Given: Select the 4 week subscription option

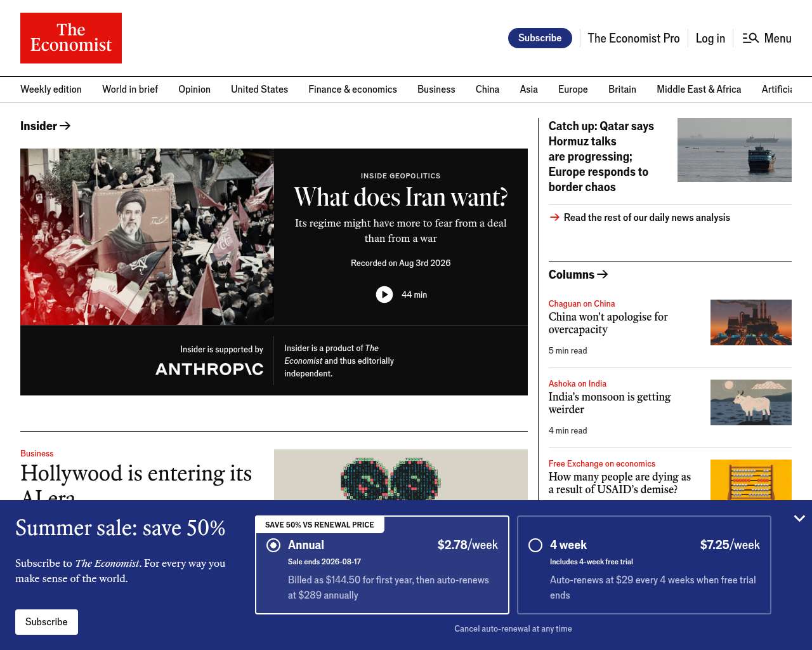Looking at the screenshot, I should [x=535, y=545].
